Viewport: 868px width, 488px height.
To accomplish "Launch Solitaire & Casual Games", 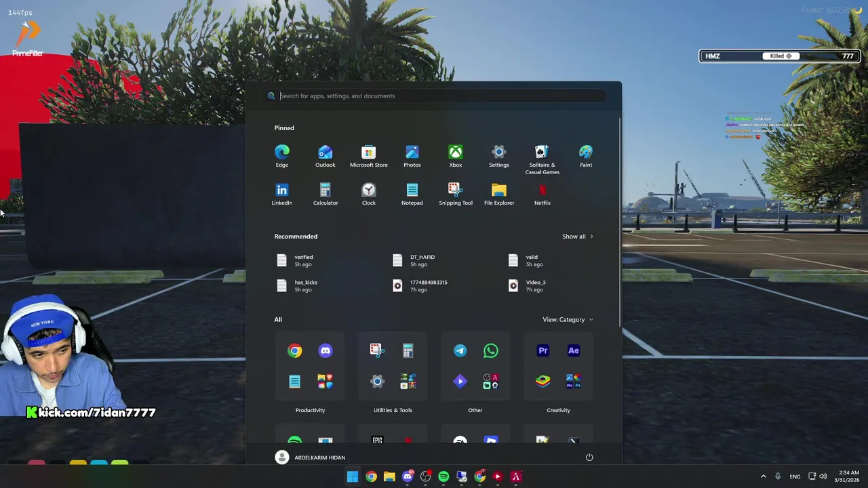I will (542, 160).
